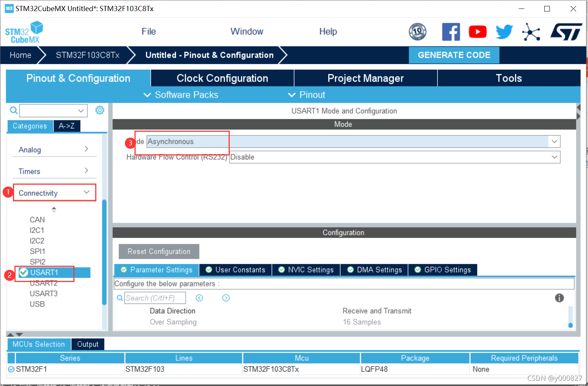Select the MCUs Selection tab

39,344
